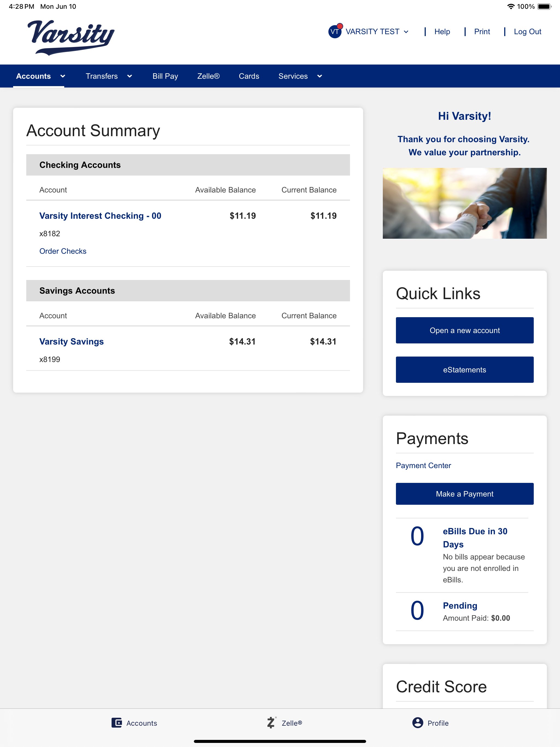Tap the Profile person icon in bottom bar
The image size is (560, 747).
coord(418,723)
